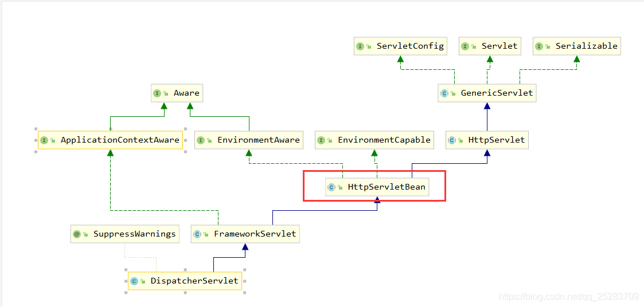
Task: Click the interface icon beside Servlet
Action: tap(465, 46)
